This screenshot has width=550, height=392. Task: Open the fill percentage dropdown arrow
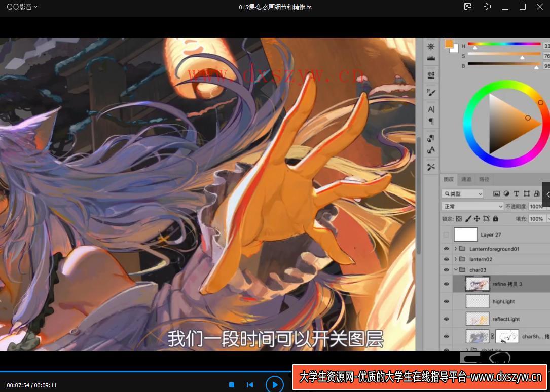click(x=548, y=219)
